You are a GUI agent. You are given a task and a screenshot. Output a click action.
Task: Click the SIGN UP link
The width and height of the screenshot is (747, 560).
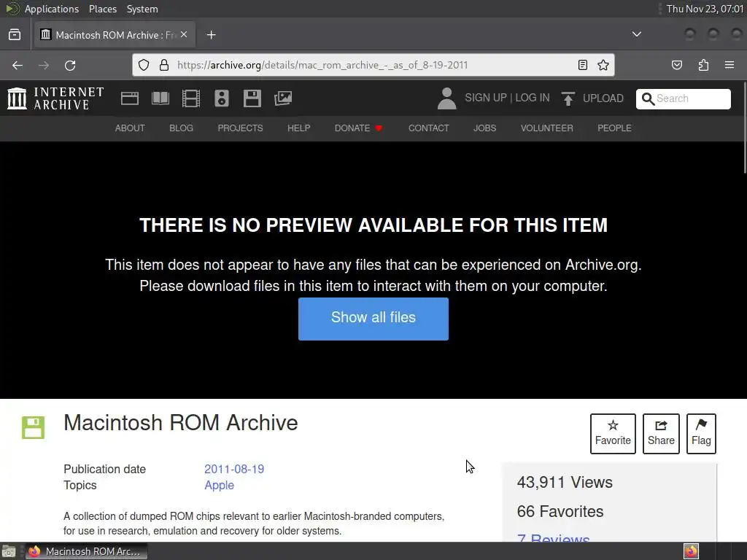[x=485, y=98]
